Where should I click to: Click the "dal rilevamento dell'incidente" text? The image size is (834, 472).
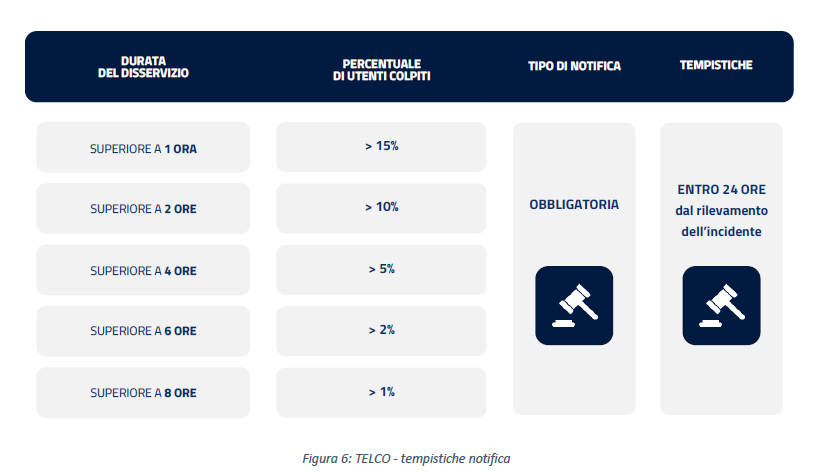click(x=721, y=219)
